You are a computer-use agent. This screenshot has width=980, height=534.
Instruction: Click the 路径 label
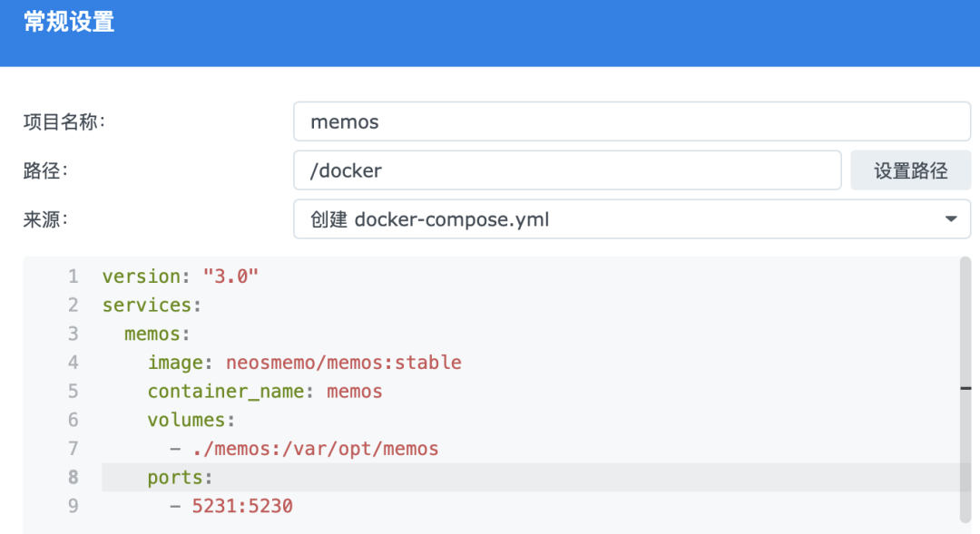(x=45, y=170)
